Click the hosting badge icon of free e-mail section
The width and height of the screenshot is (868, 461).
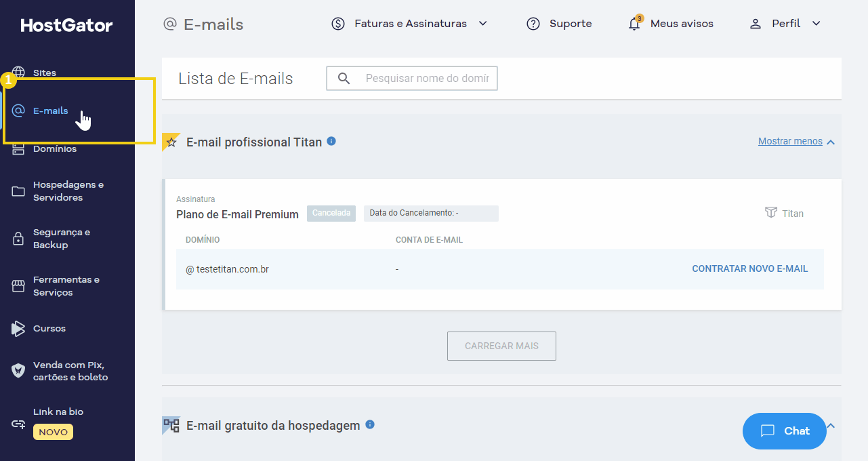pos(171,425)
